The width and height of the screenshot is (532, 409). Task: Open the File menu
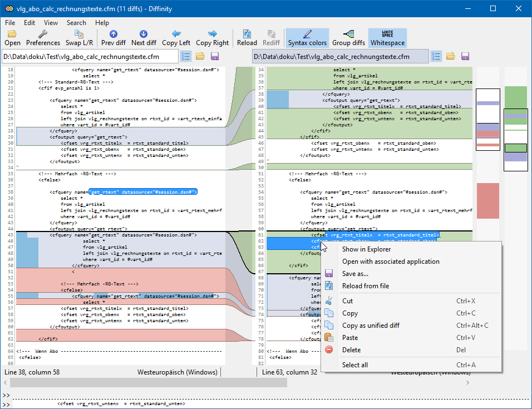[x=10, y=23]
